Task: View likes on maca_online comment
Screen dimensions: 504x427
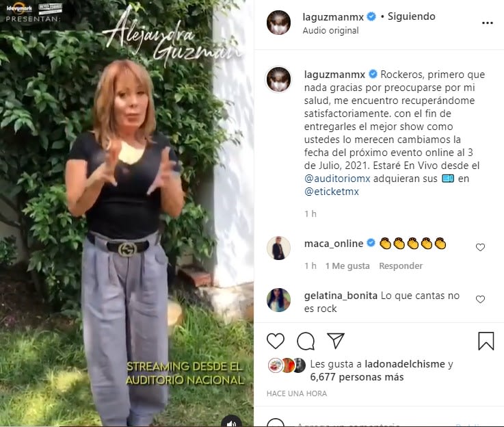Action: (347, 266)
